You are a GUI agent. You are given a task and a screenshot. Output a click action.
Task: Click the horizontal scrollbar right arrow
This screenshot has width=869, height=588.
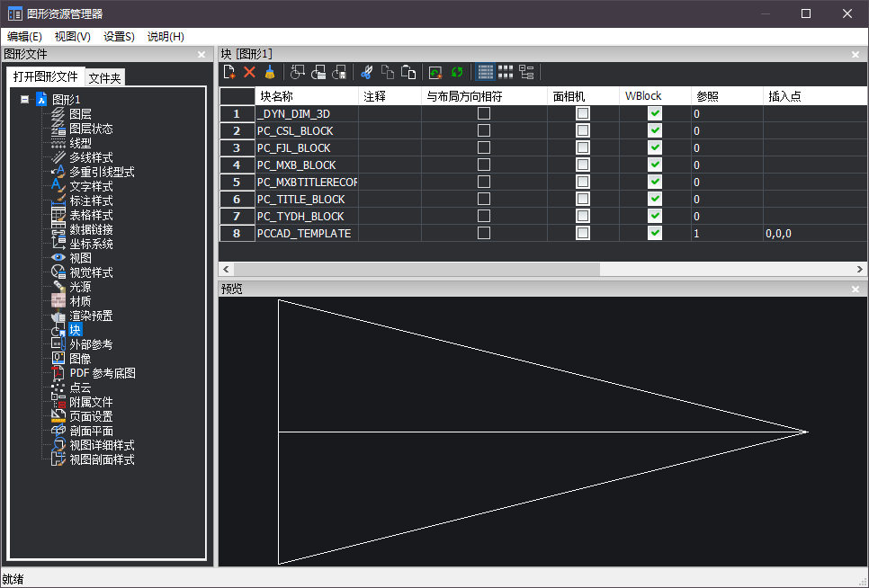(x=861, y=269)
